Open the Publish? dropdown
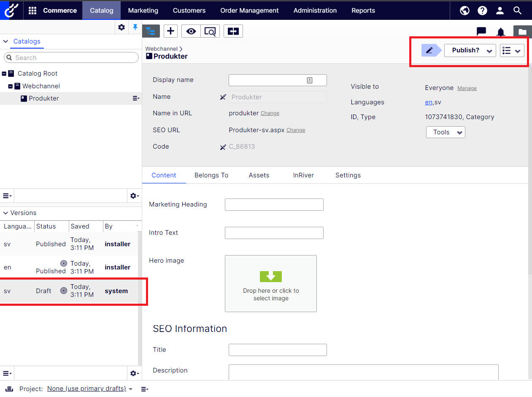532x397 pixels. point(470,50)
